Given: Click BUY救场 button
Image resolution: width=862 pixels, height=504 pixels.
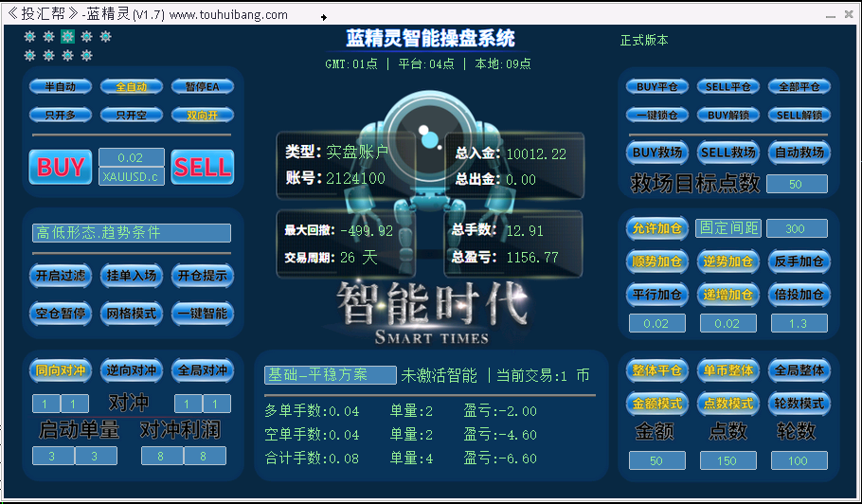Looking at the screenshot, I should pos(657,153).
